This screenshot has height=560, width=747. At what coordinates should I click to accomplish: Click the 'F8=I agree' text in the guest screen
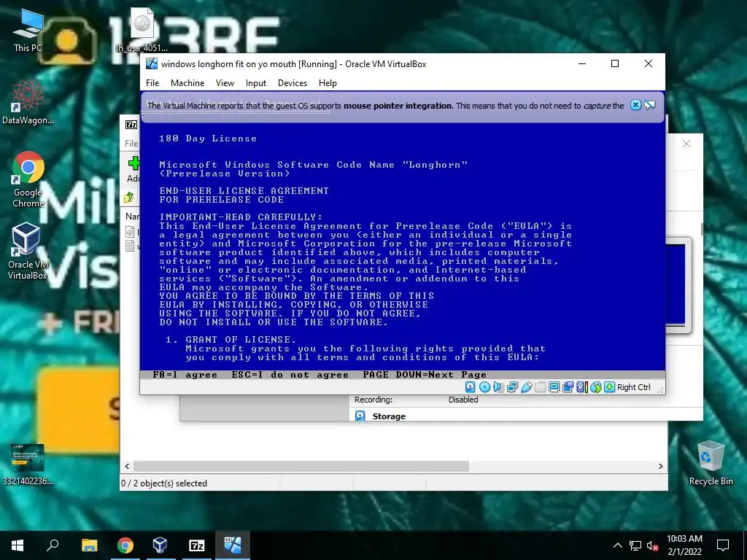click(x=185, y=375)
